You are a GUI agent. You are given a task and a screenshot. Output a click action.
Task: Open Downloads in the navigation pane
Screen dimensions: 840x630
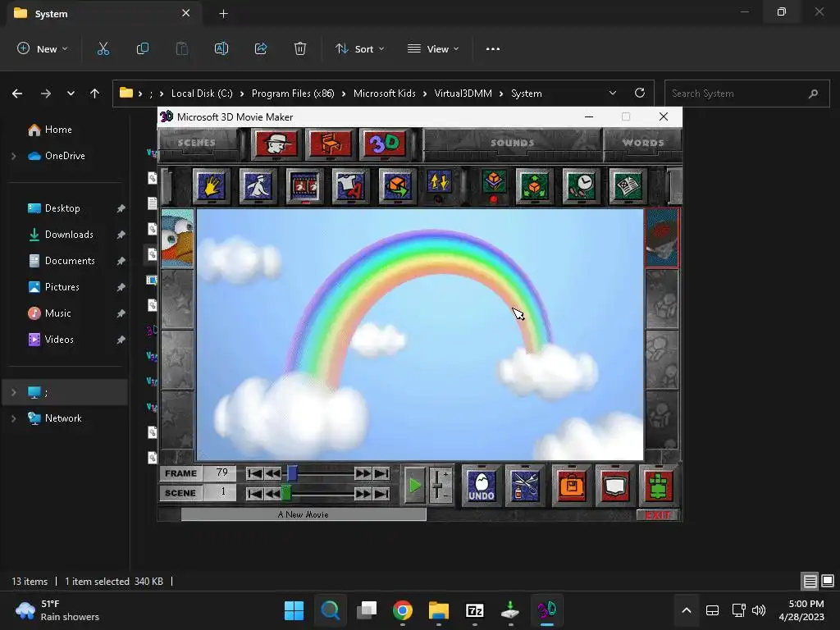pyautogui.click(x=69, y=235)
